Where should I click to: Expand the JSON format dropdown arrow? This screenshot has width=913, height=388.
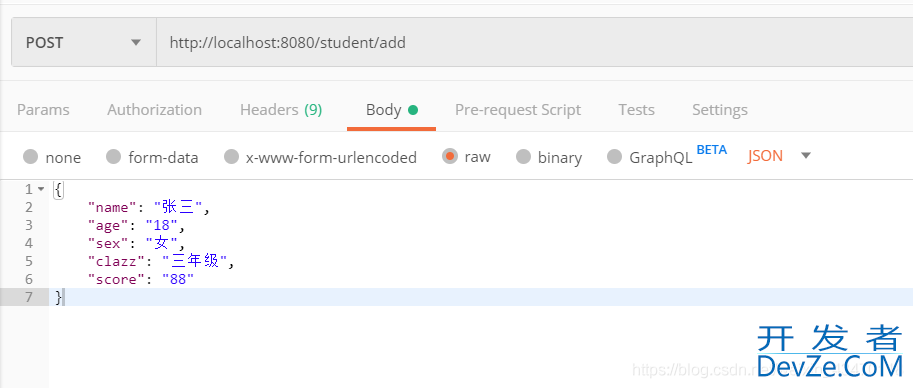tap(806, 156)
